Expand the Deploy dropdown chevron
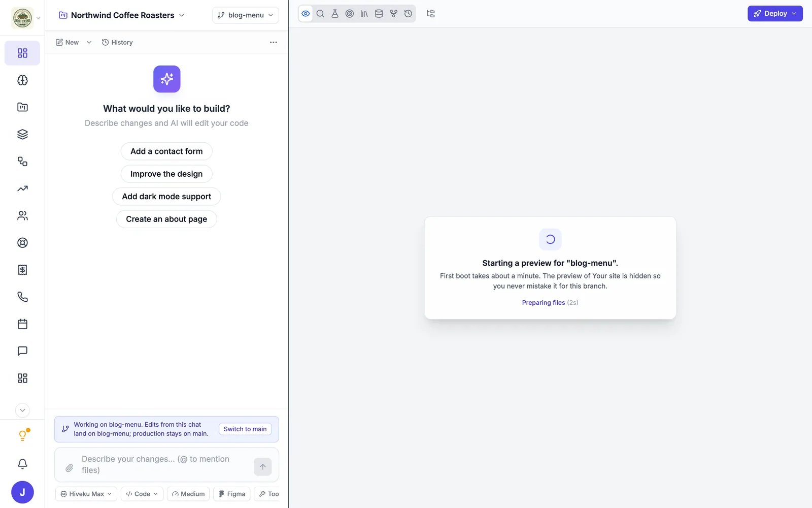The image size is (812, 508). [x=794, y=14]
